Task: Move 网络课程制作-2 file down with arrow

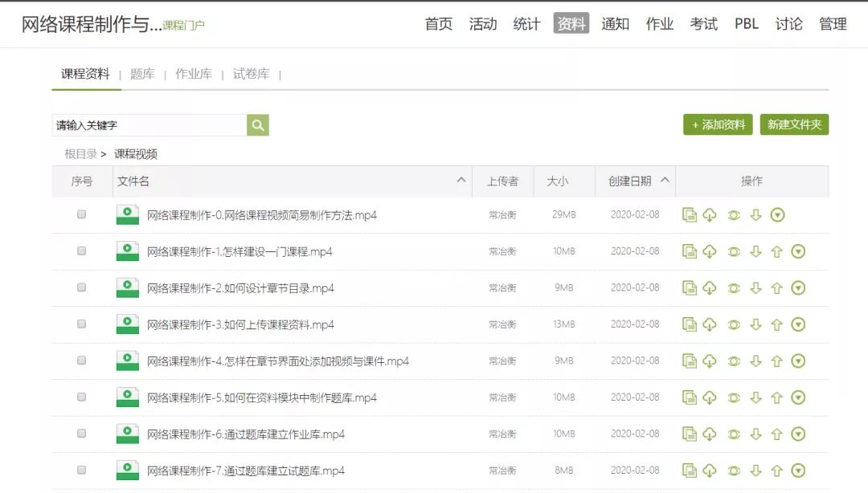Action: 755,287
